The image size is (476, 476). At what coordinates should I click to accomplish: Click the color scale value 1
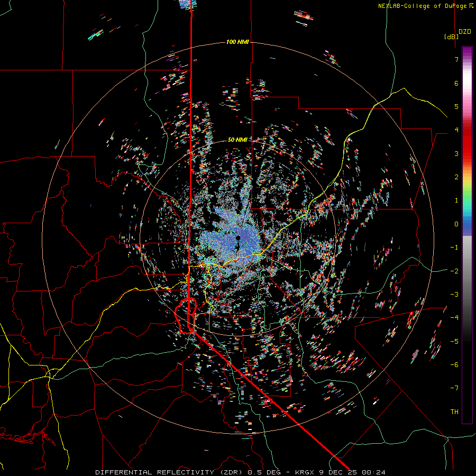(456, 200)
